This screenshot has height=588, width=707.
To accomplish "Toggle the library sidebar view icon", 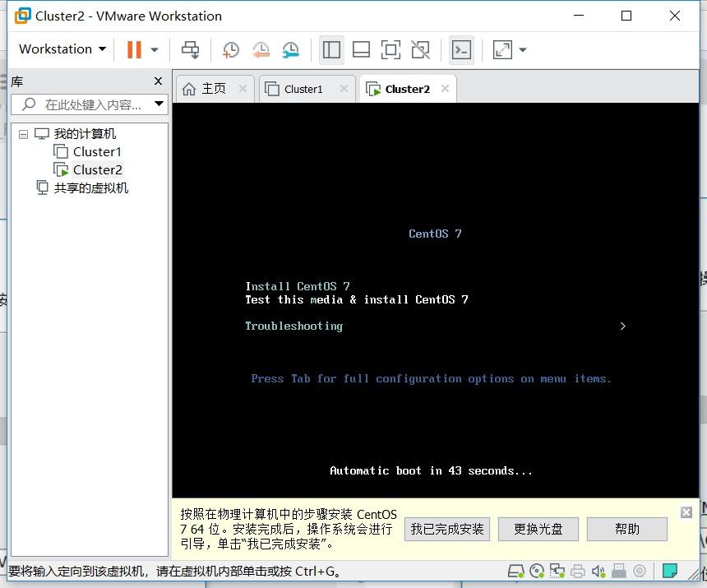I will pos(331,49).
